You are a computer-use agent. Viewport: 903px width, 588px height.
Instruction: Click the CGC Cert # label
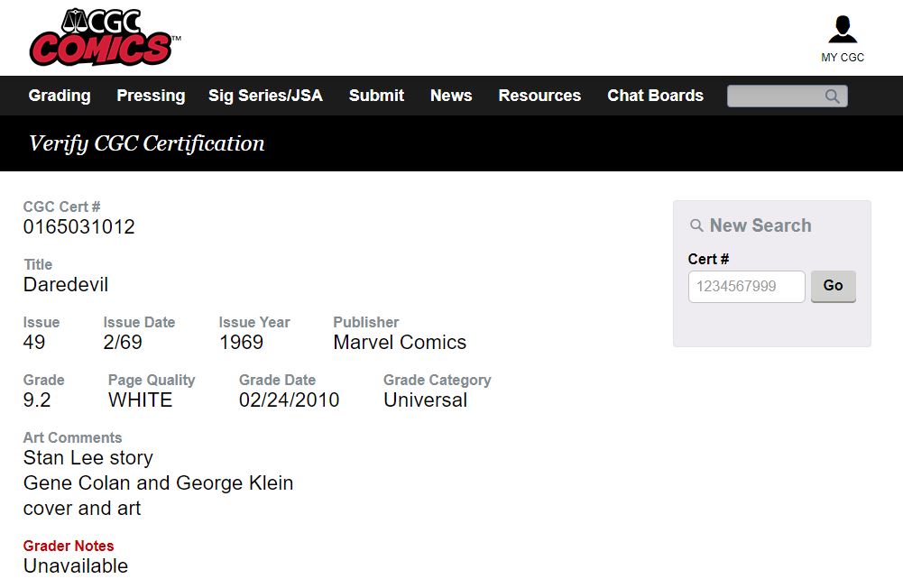61,207
